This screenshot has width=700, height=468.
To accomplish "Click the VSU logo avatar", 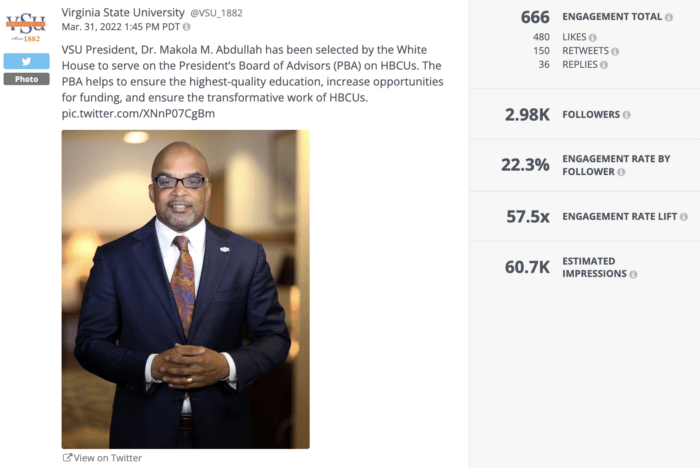I will [26, 26].
